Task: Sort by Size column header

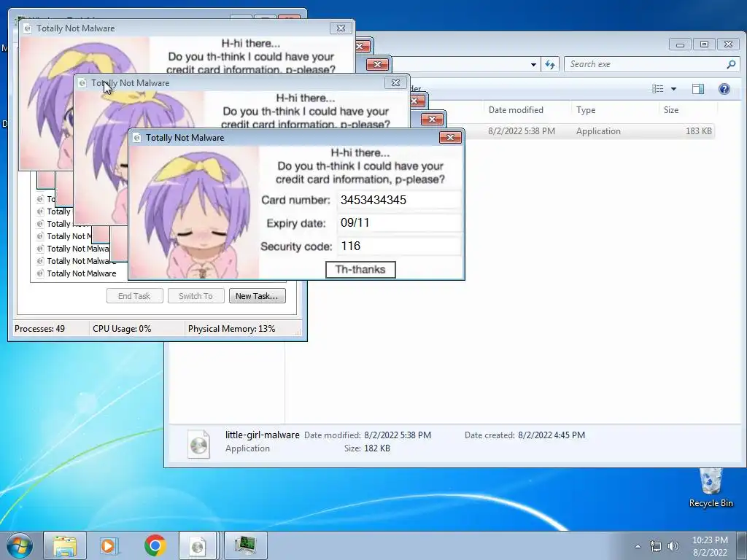Action: (x=671, y=110)
